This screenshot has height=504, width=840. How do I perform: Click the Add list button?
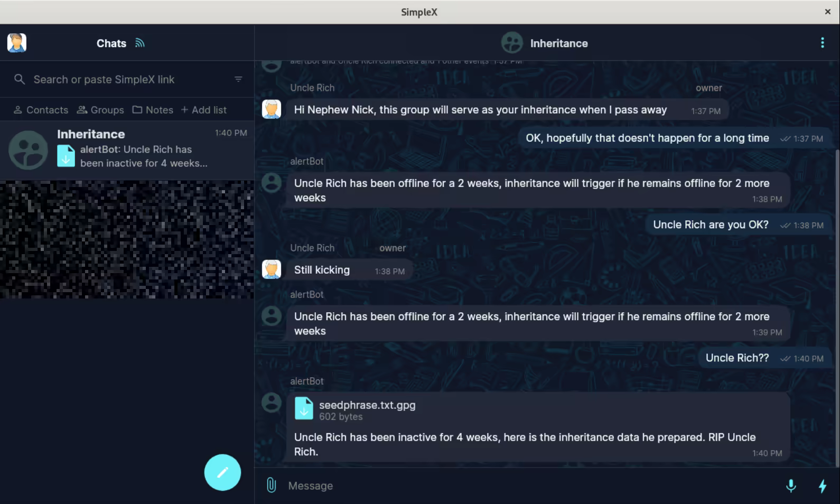[203, 110]
